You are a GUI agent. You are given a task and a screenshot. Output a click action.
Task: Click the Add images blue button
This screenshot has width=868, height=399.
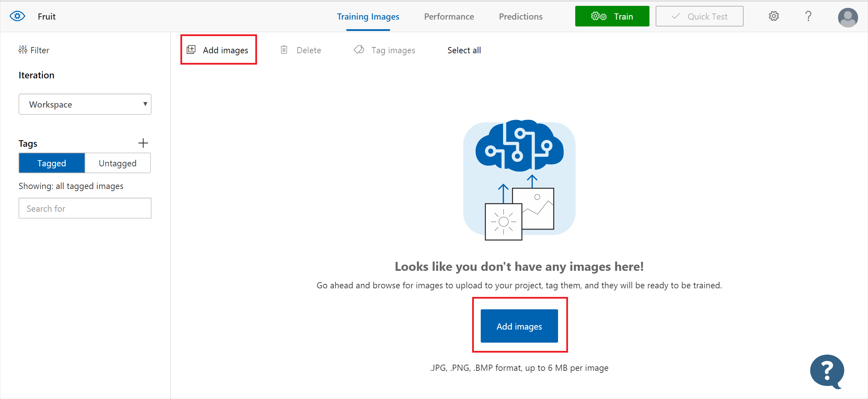519,326
